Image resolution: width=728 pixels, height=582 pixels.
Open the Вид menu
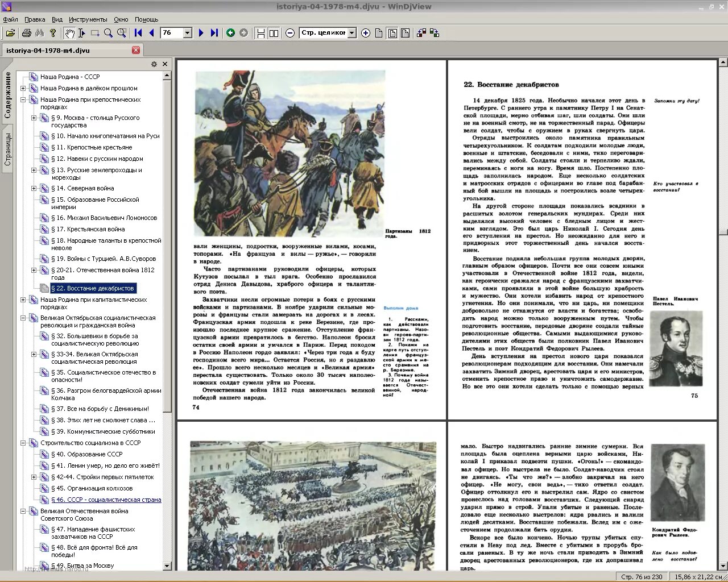57,19
